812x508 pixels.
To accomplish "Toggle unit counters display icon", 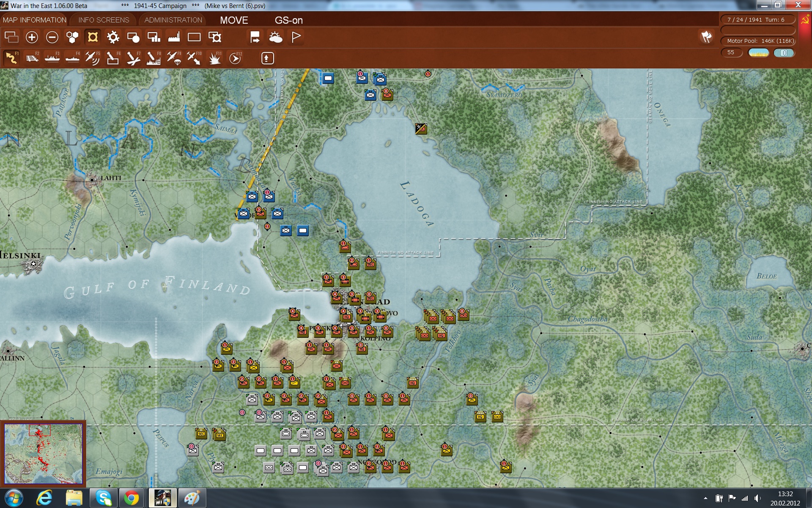I will point(11,37).
